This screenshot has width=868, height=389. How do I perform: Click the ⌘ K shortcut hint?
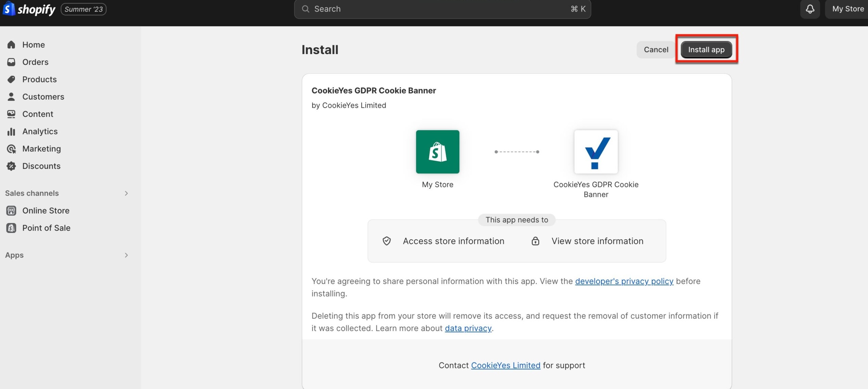[x=578, y=9]
